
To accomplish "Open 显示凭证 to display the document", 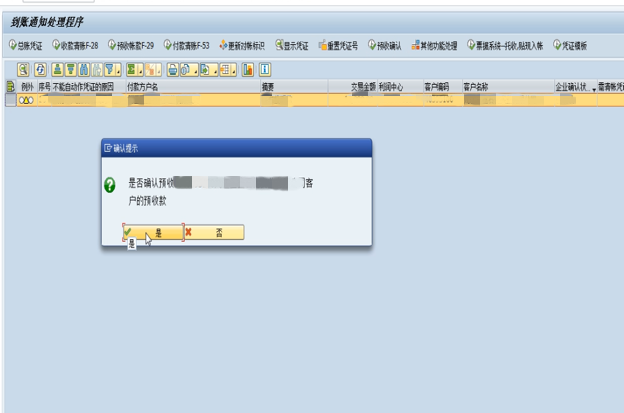I will click(295, 46).
